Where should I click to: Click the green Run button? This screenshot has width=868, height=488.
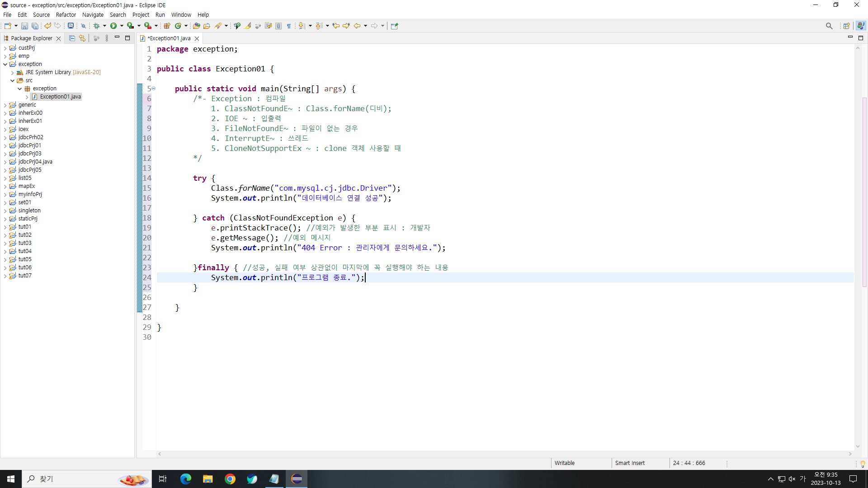(x=113, y=26)
